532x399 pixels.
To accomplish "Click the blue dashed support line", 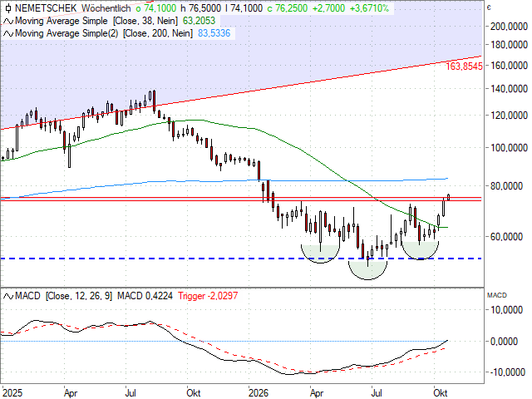I will coord(241,259).
